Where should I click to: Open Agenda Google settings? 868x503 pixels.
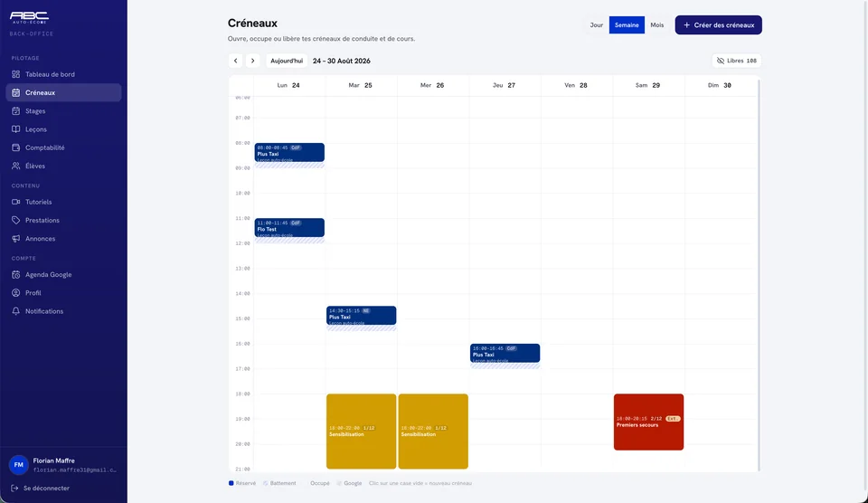63,274
